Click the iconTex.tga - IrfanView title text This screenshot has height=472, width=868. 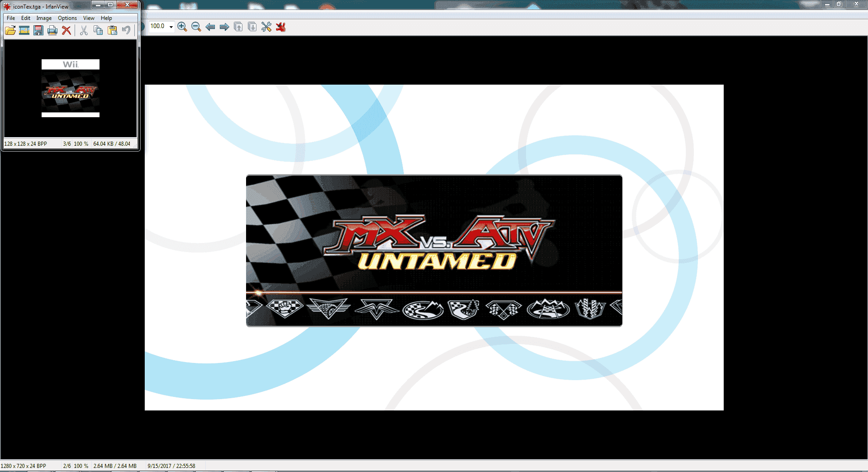[x=41, y=7]
